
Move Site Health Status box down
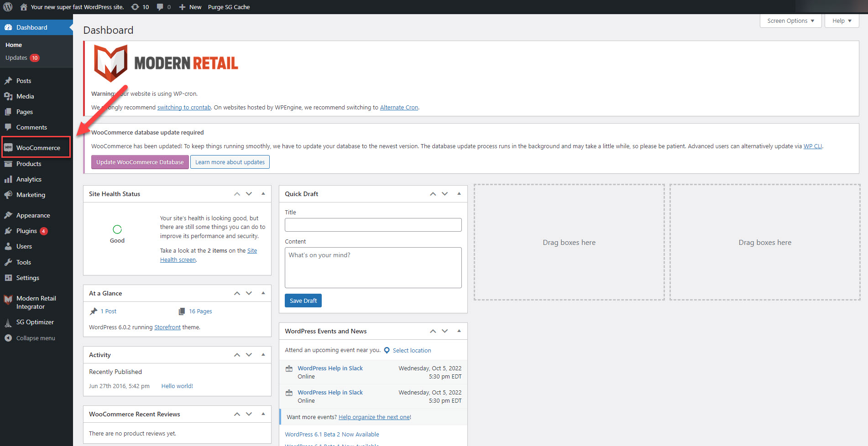point(249,194)
